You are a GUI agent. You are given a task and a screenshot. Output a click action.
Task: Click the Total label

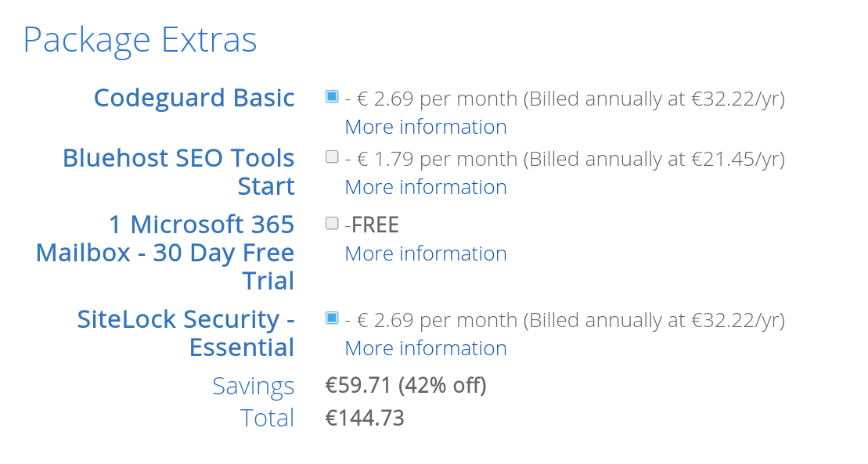tap(267, 418)
